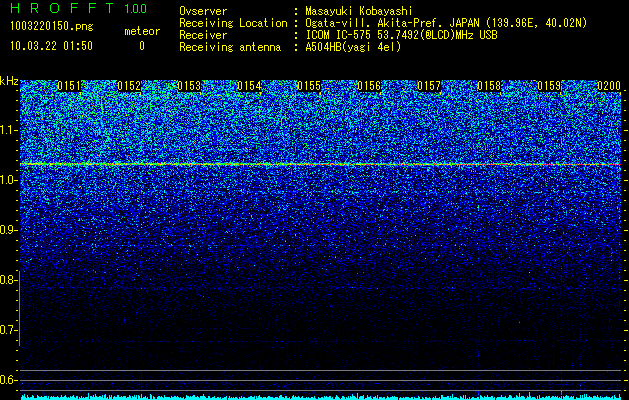Click the 1.1 kHz axis label
Screen dimensions: 629x400
click(x=9, y=130)
